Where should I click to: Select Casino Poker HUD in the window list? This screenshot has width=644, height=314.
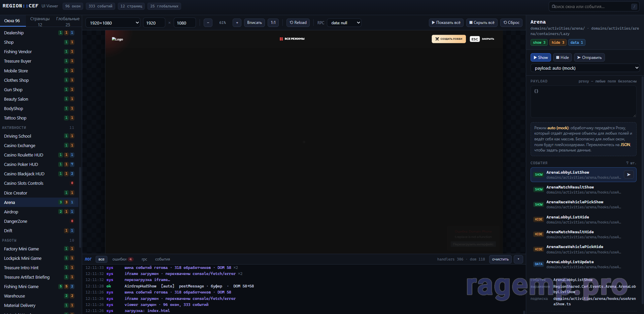pyautogui.click(x=39, y=165)
